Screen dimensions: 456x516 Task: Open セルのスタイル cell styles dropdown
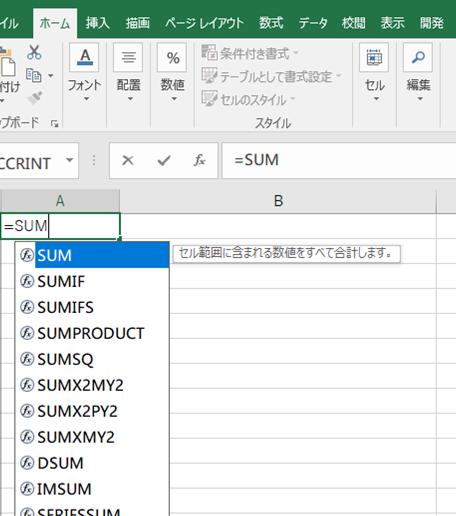249,99
